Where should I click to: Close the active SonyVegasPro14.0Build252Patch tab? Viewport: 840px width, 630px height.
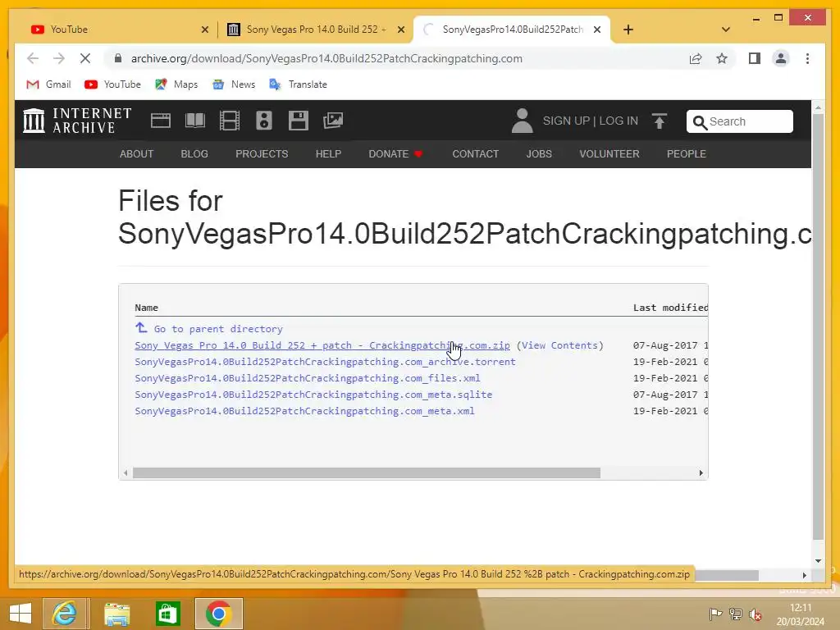coord(597,30)
